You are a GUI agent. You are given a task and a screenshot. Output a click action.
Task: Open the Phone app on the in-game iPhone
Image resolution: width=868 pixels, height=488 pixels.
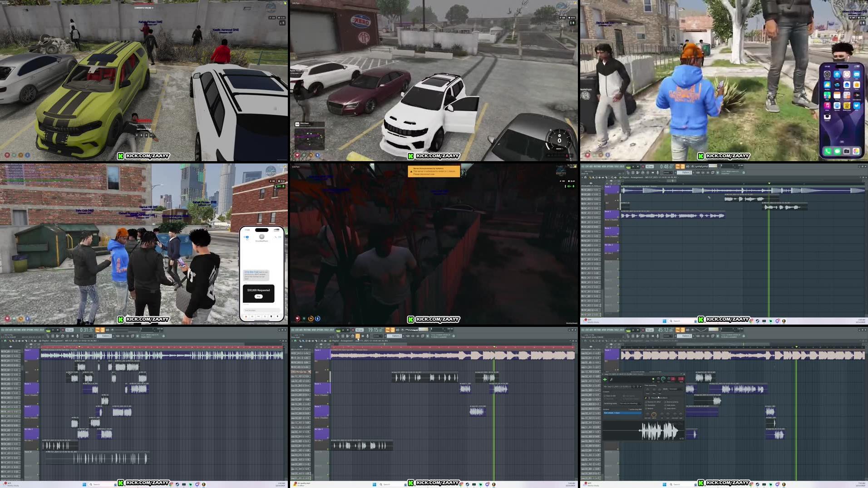tap(827, 151)
